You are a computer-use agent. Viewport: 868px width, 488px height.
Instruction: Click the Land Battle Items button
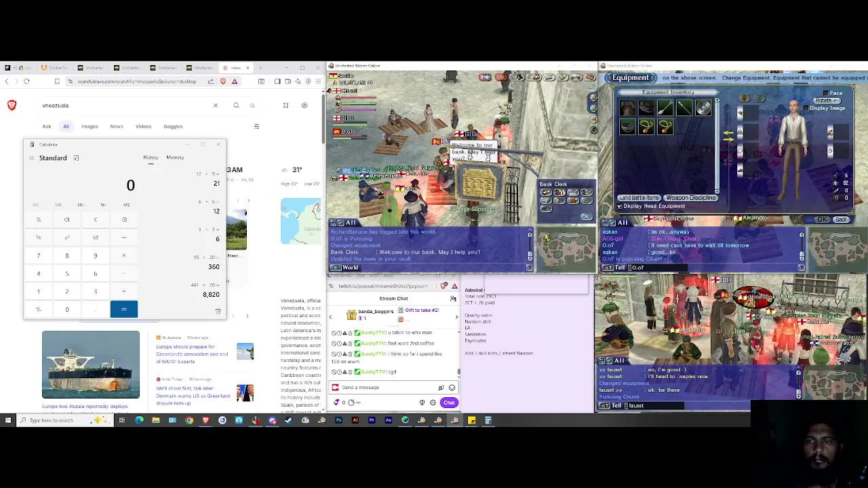click(639, 198)
